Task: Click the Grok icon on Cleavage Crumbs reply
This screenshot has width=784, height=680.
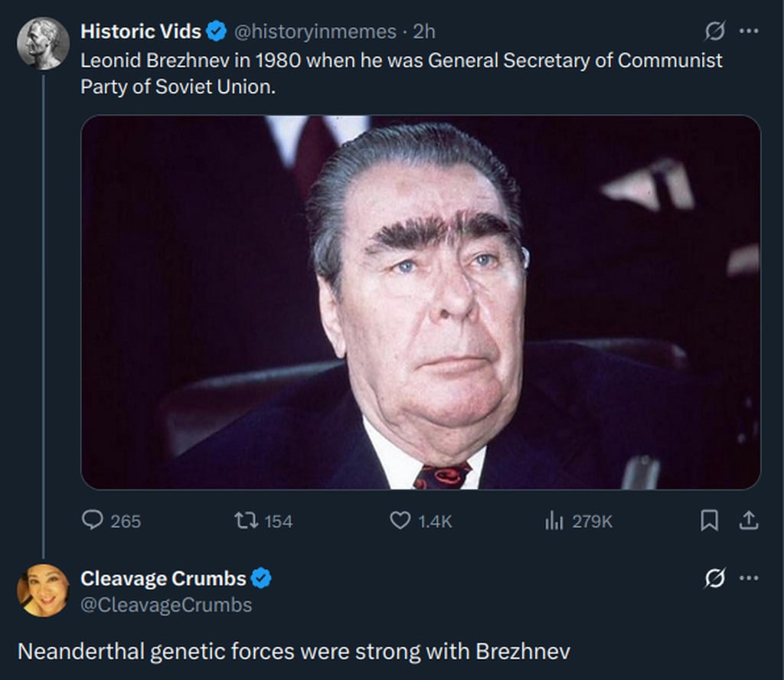Action: pyautogui.click(x=714, y=578)
